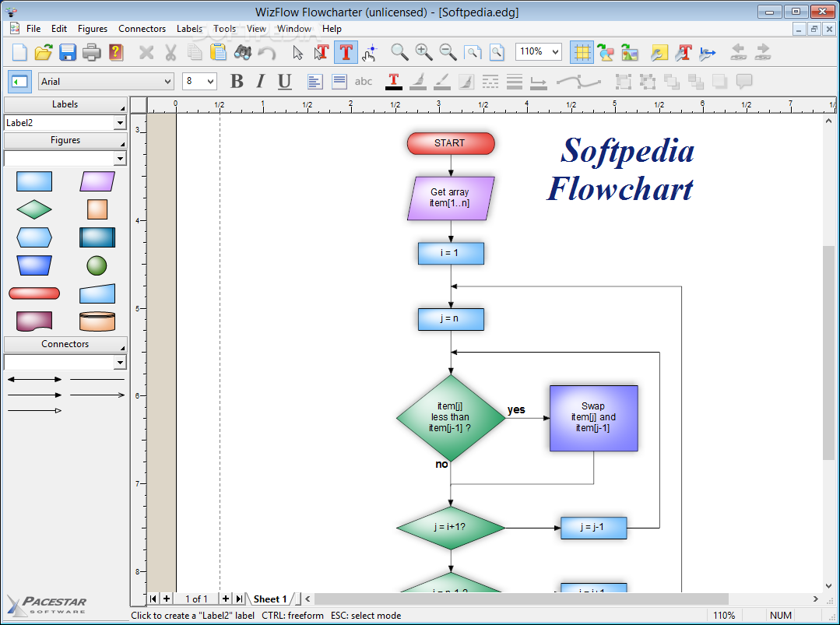The height and width of the screenshot is (625, 840).
Task: Pick the arrow select pointer tool
Action: coord(298,52)
